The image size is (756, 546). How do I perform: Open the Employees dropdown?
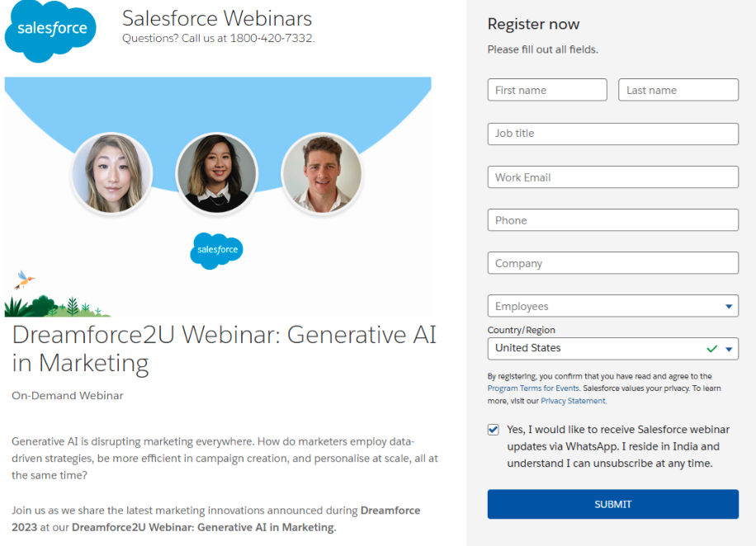612,306
